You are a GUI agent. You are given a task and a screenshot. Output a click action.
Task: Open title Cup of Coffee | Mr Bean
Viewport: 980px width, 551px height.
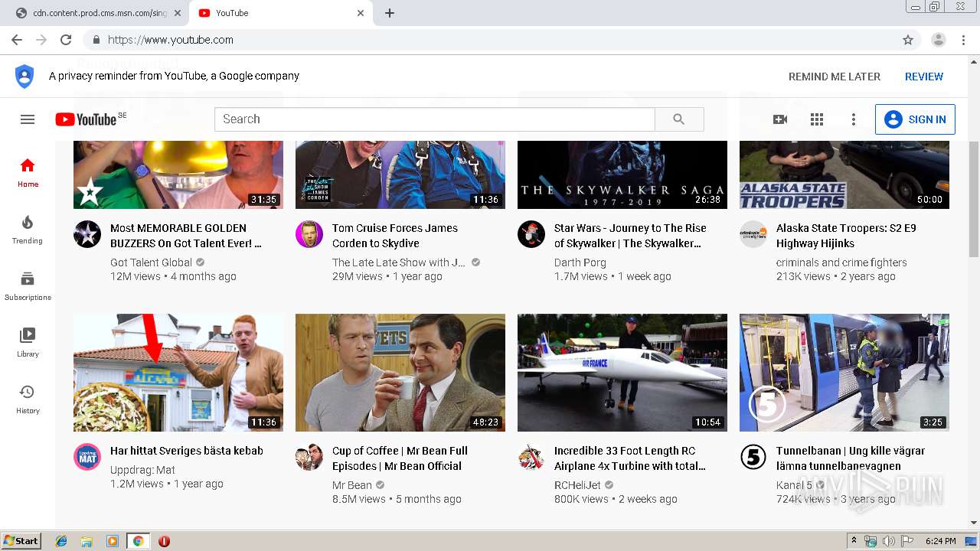(400, 458)
